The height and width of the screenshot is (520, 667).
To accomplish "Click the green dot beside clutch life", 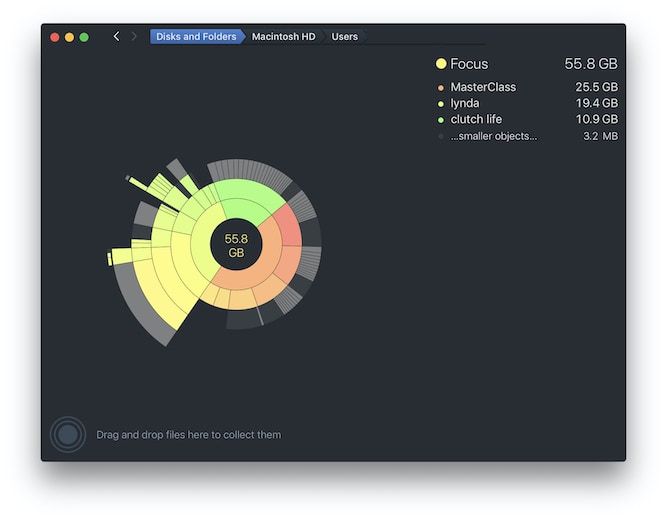I will [x=440, y=120].
